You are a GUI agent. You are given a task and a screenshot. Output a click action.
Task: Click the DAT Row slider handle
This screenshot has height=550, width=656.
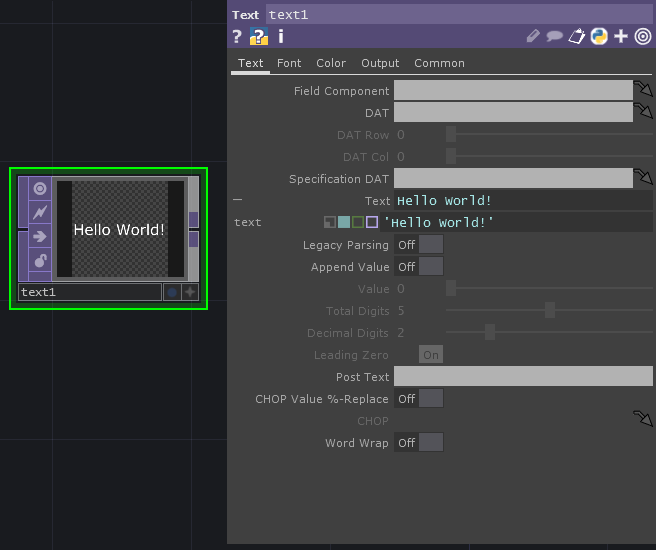click(x=451, y=134)
